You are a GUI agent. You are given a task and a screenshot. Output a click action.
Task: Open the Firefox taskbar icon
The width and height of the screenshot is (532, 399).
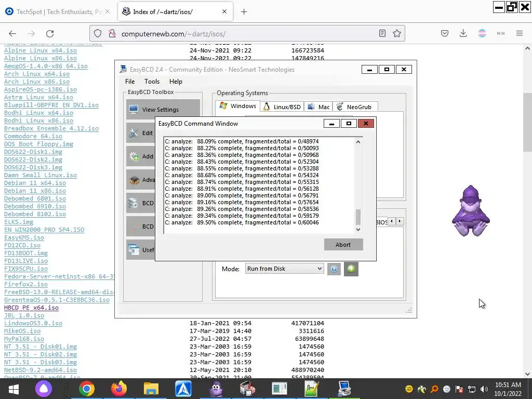pos(119,389)
